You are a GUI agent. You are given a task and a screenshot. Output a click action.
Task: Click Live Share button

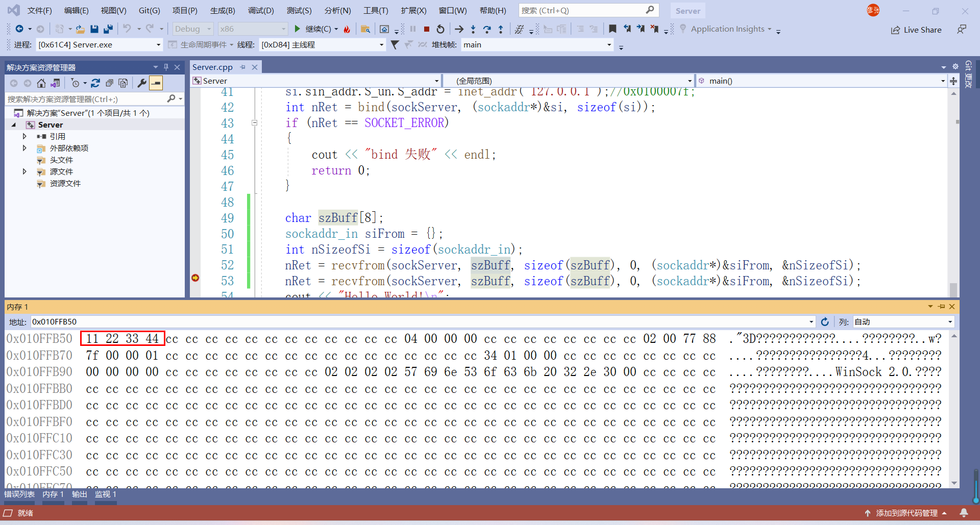click(916, 30)
